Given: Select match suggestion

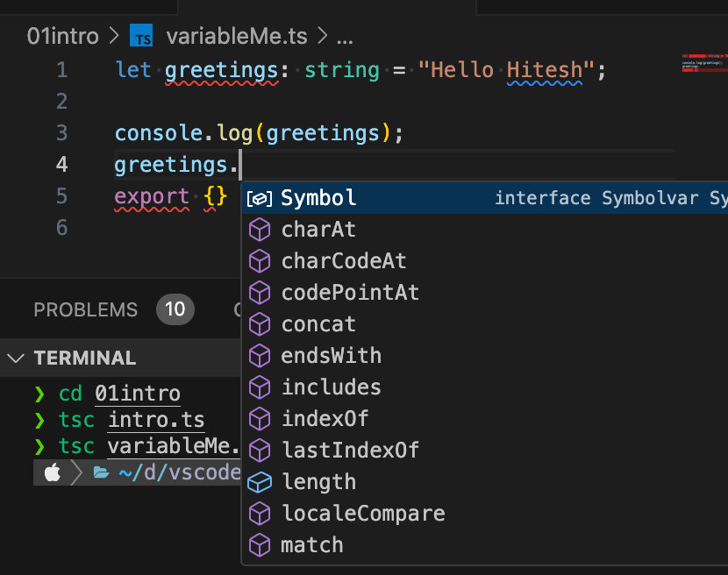Looking at the screenshot, I should point(485,545).
